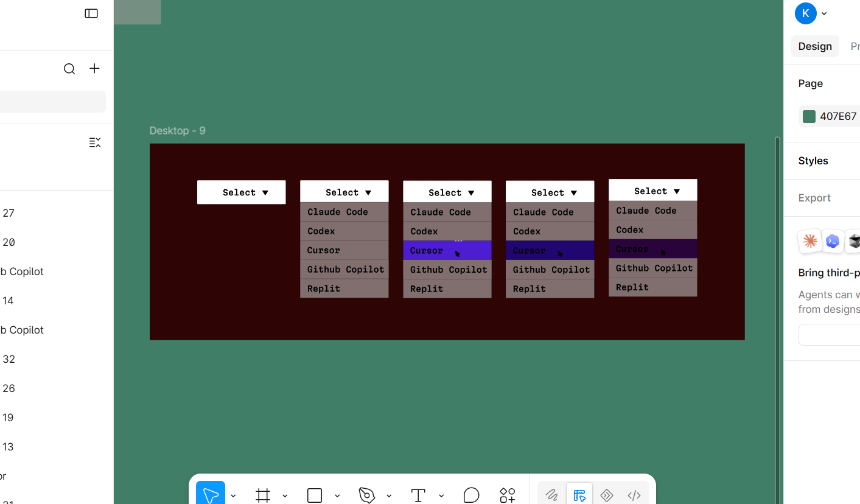Click the Desktop - 9 frame label
Viewport: 860px width, 504px height.
pyautogui.click(x=177, y=131)
